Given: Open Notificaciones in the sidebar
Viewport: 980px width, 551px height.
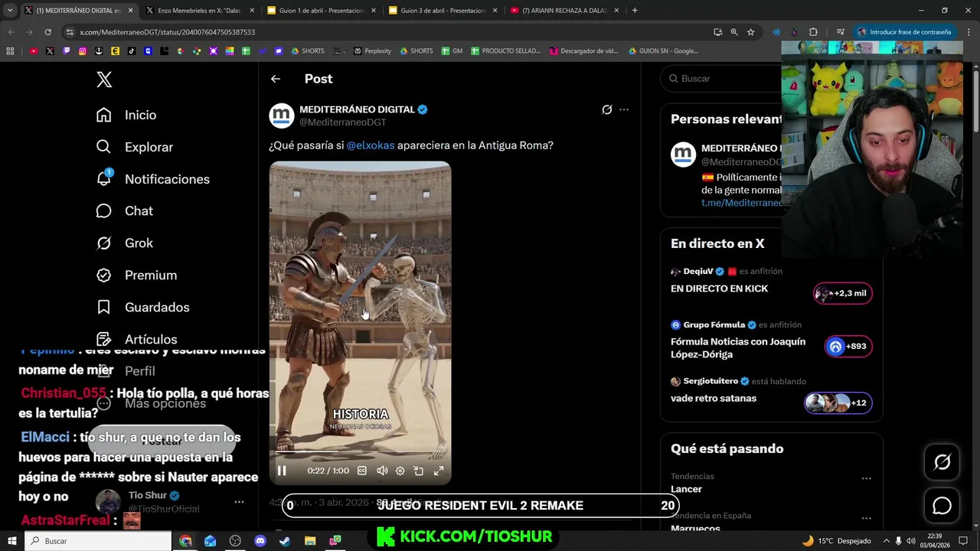Looking at the screenshot, I should pos(153,179).
